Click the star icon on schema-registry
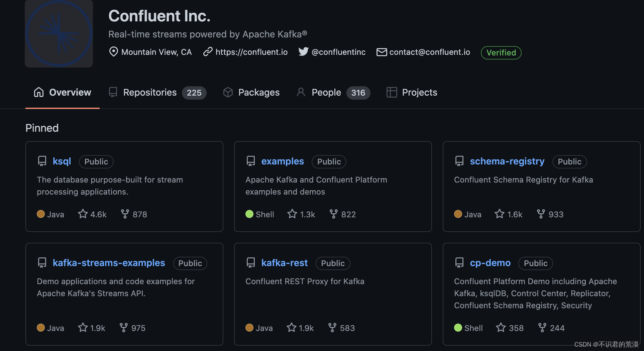 click(x=500, y=214)
